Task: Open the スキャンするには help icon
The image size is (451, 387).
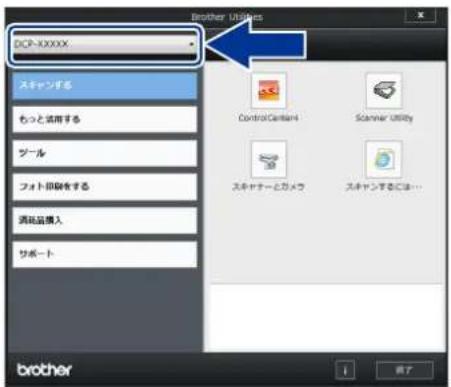Action: point(384,159)
